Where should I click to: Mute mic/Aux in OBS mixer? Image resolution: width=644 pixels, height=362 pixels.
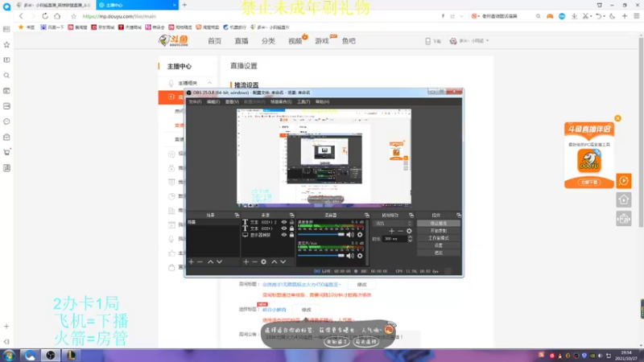[350, 256]
